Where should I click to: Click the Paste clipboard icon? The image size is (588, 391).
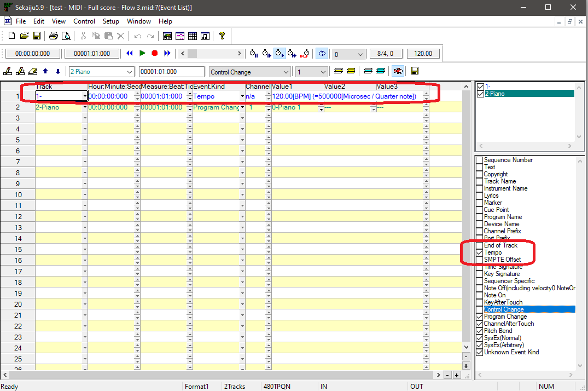[108, 36]
